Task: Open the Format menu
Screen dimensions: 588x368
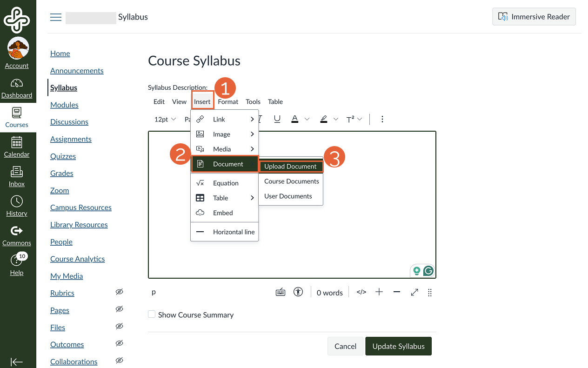Action: (x=227, y=101)
